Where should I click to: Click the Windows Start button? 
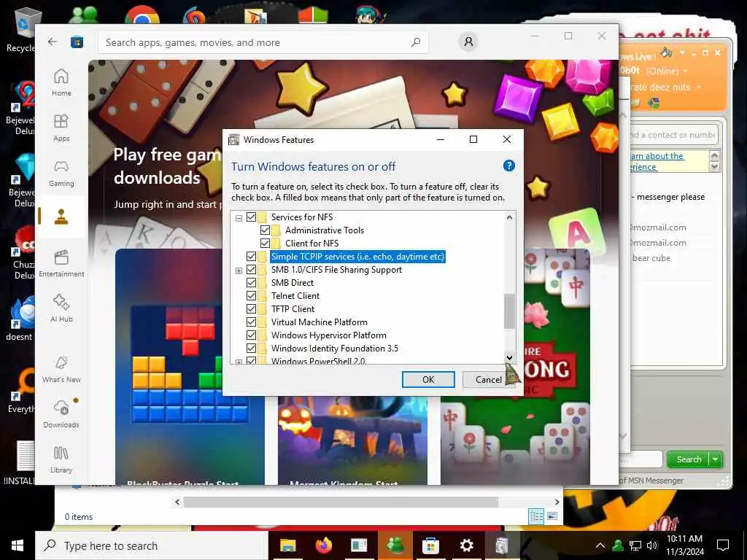pos(18,545)
